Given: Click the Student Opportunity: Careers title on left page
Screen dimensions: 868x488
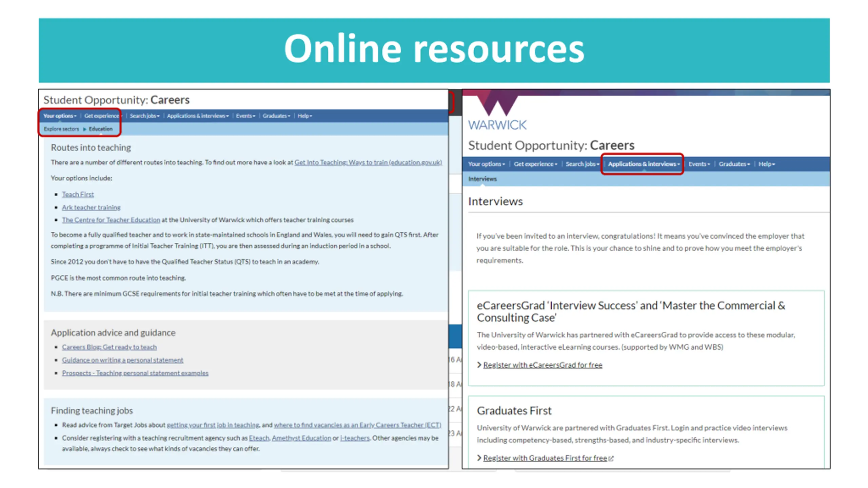Looking at the screenshot, I should tap(116, 100).
